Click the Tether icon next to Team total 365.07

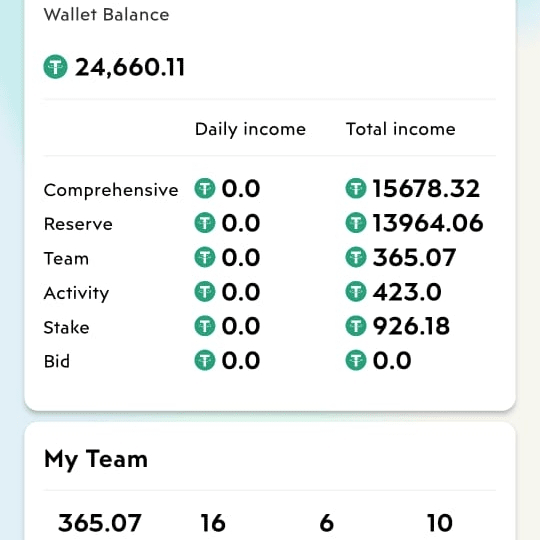[x=356, y=257]
